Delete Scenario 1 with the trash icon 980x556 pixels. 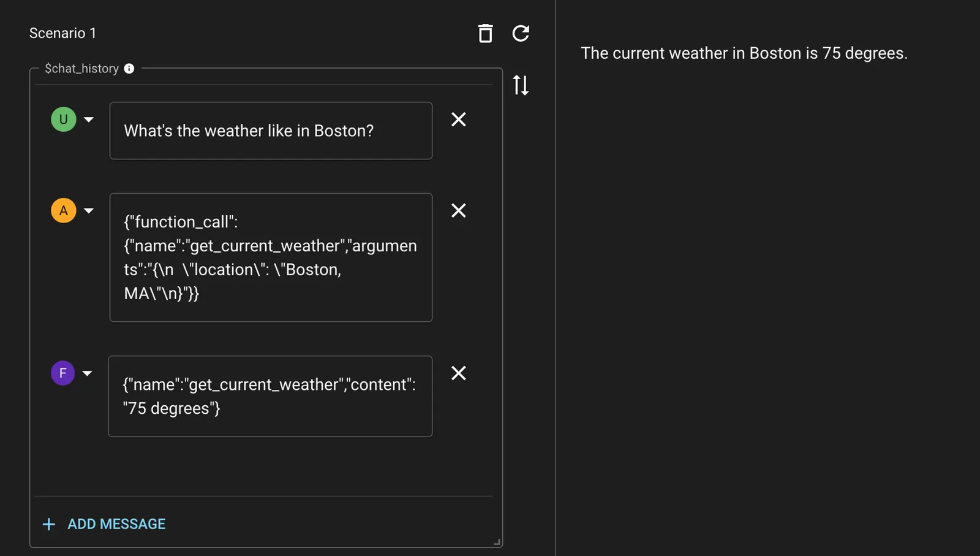(x=485, y=33)
